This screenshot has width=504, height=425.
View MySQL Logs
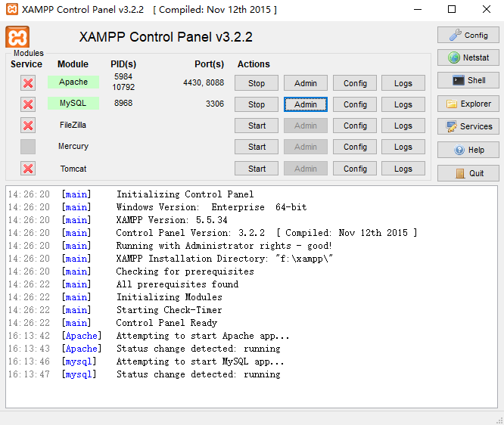[403, 104]
